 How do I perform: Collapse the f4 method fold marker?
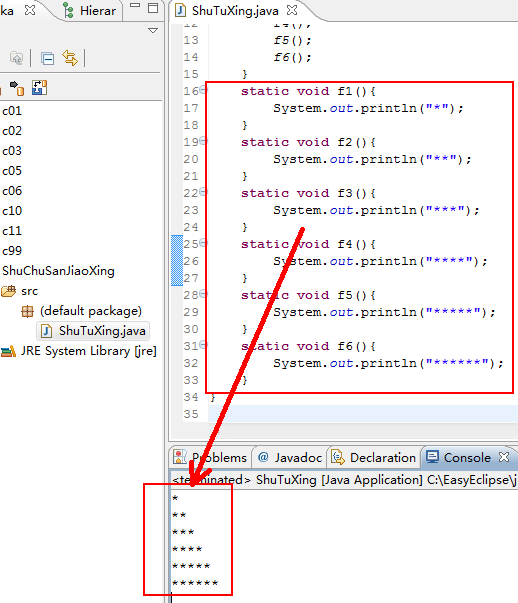pyautogui.click(x=203, y=243)
